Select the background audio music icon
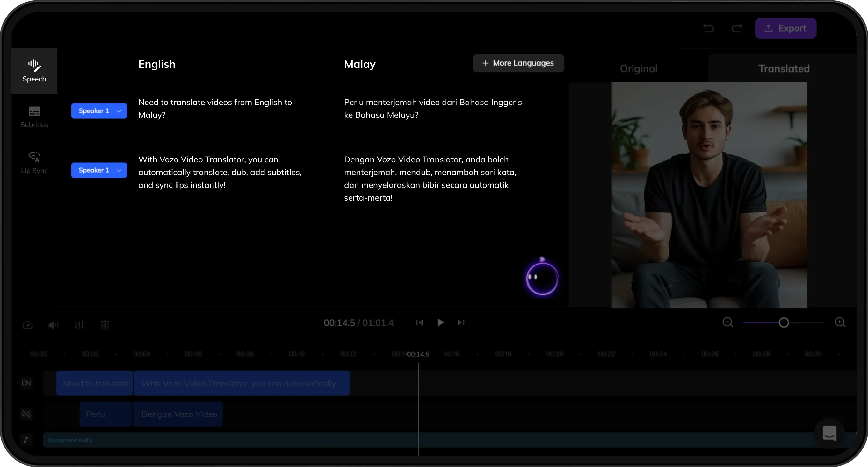The image size is (868, 467). coord(26,439)
